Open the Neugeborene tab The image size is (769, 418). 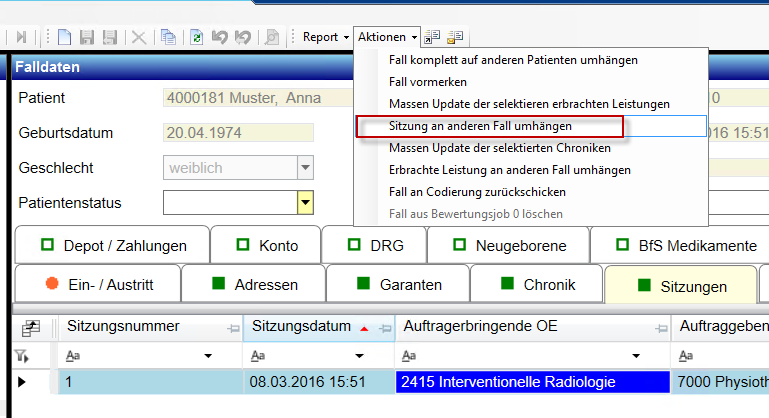coord(509,245)
